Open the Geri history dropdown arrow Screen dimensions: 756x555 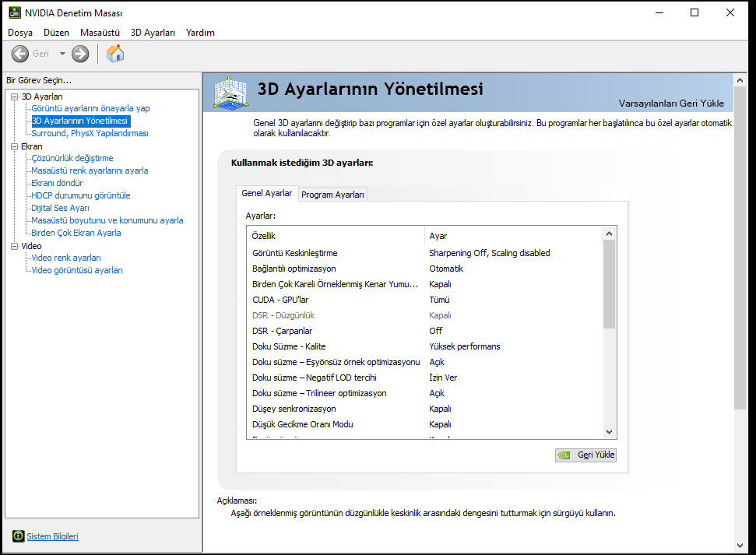click(62, 54)
